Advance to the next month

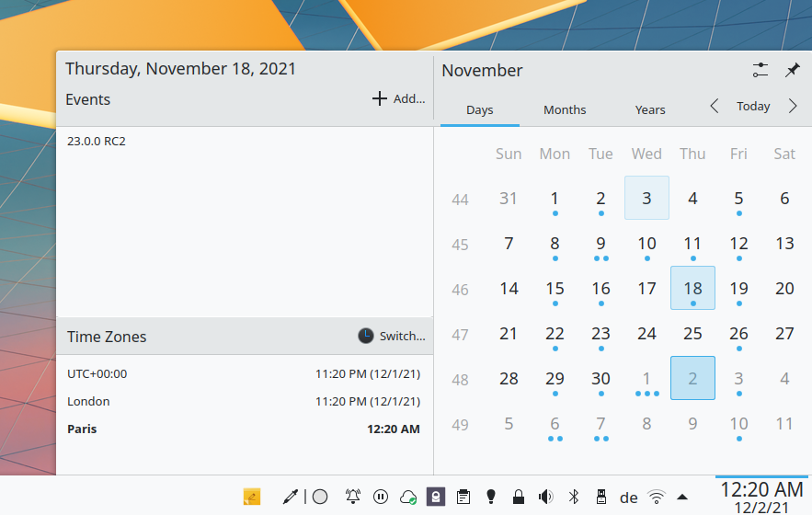coord(793,107)
